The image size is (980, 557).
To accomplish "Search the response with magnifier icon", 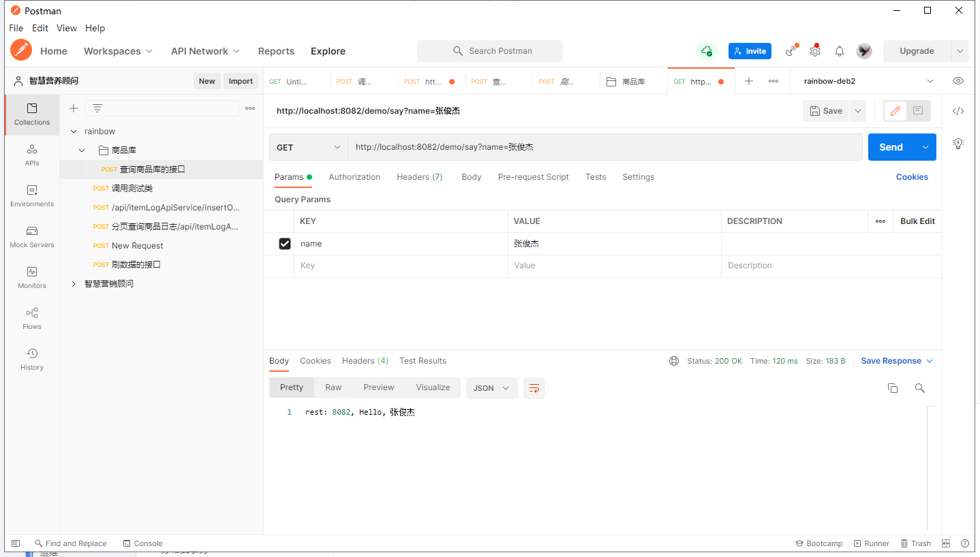I will (x=920, y=388).
